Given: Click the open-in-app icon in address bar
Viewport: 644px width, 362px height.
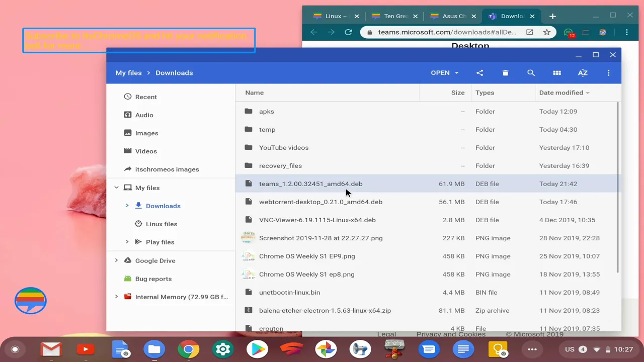Looking at the screenshot, I should tap(530, 32).
